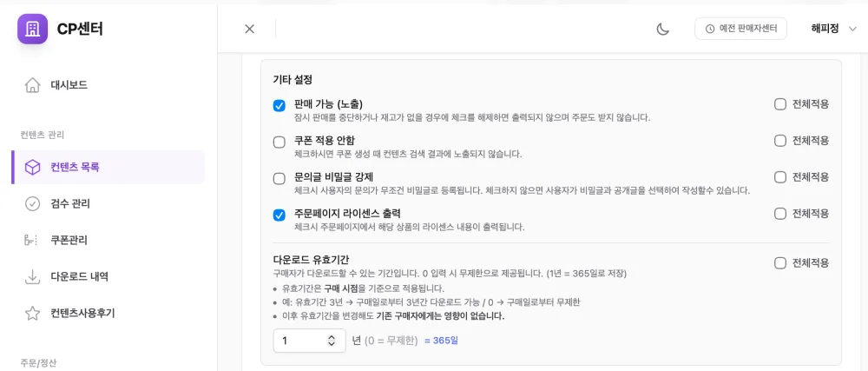
Task: Check 전체적용 for 주문페이지 라이센스 출력 row
Action: [780, 214]
